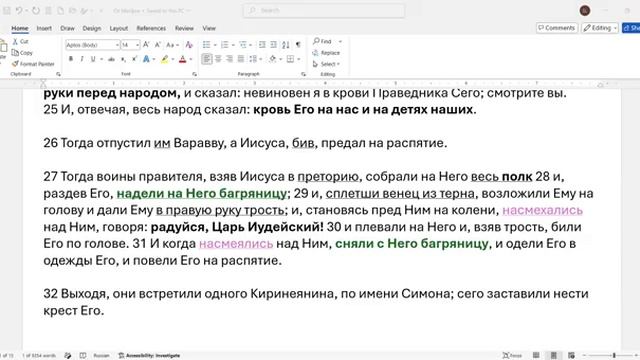
Task: Open the References tab
Action: [151, 28]
